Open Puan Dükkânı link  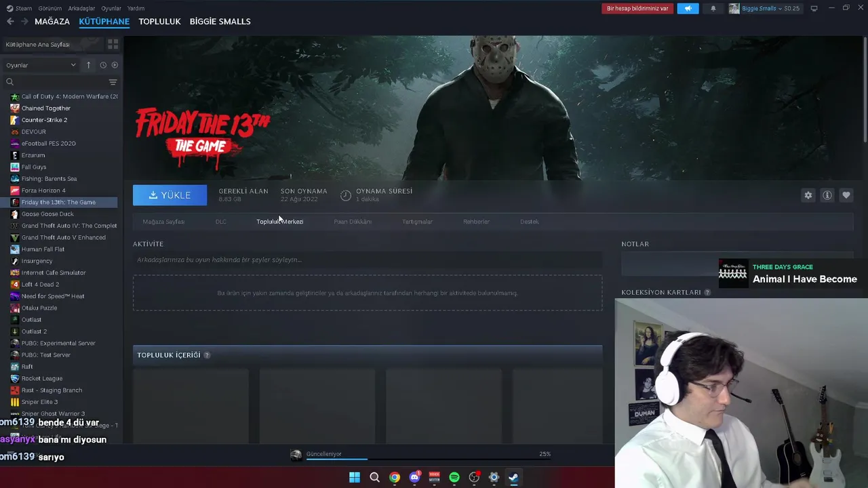353,222
